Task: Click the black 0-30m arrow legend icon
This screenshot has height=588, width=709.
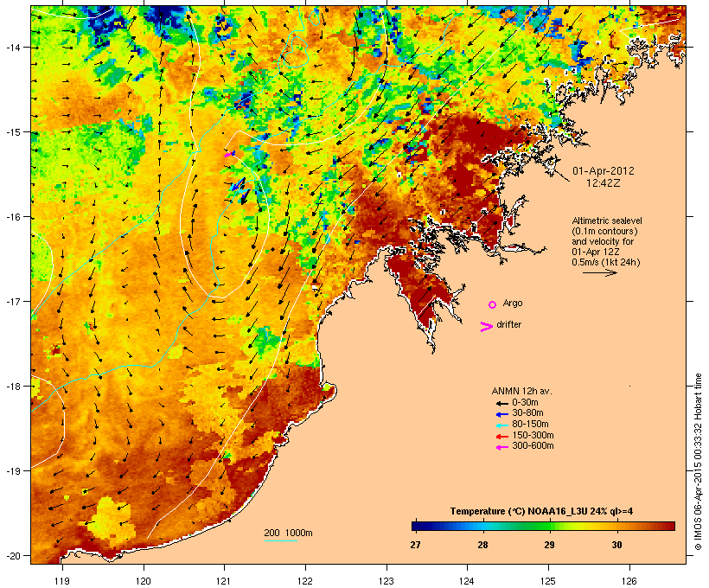Action: coord(501,403)
